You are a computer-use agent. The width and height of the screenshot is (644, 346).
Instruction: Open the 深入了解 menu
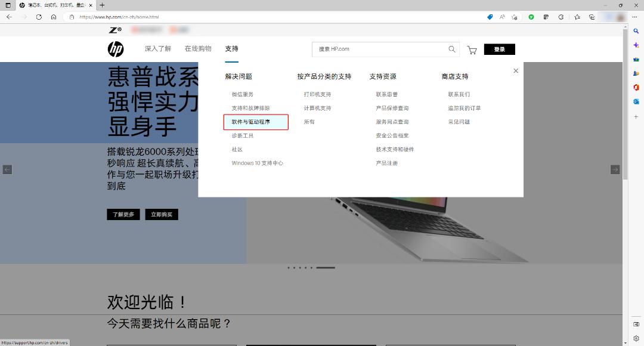157,48
